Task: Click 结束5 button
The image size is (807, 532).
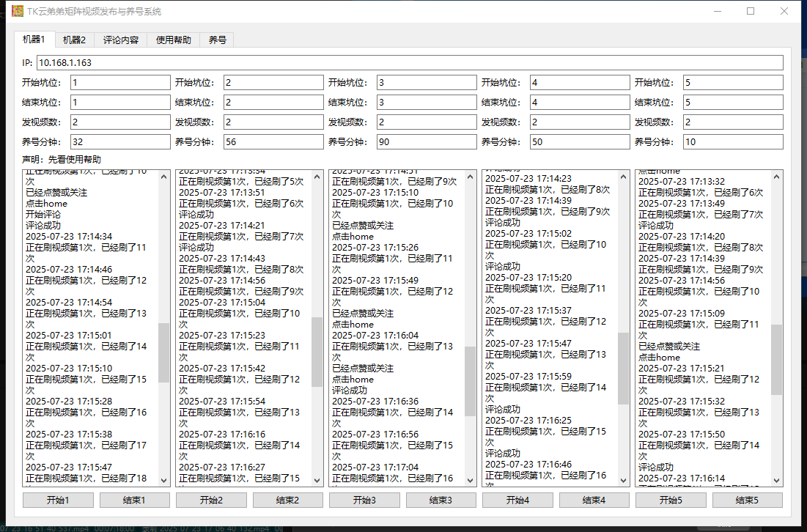Action: tap(748, 500)
